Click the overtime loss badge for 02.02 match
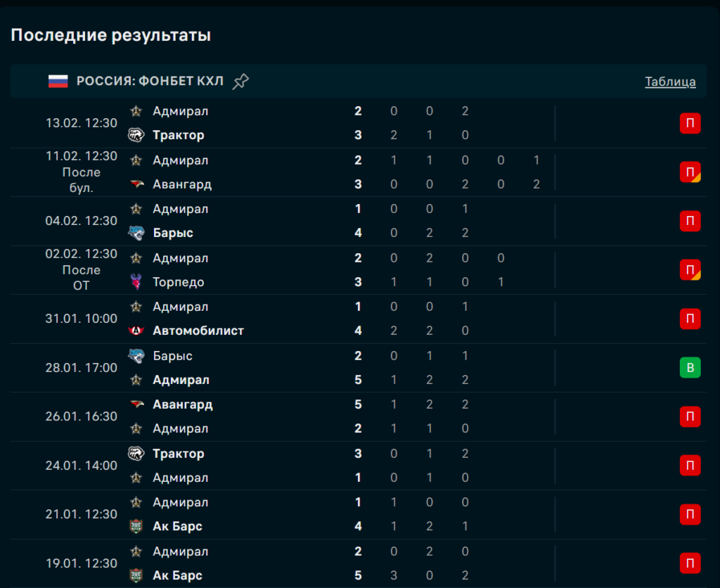Image resolution: width=720 pixels, height=588 pixels. [x=690, y=270]
